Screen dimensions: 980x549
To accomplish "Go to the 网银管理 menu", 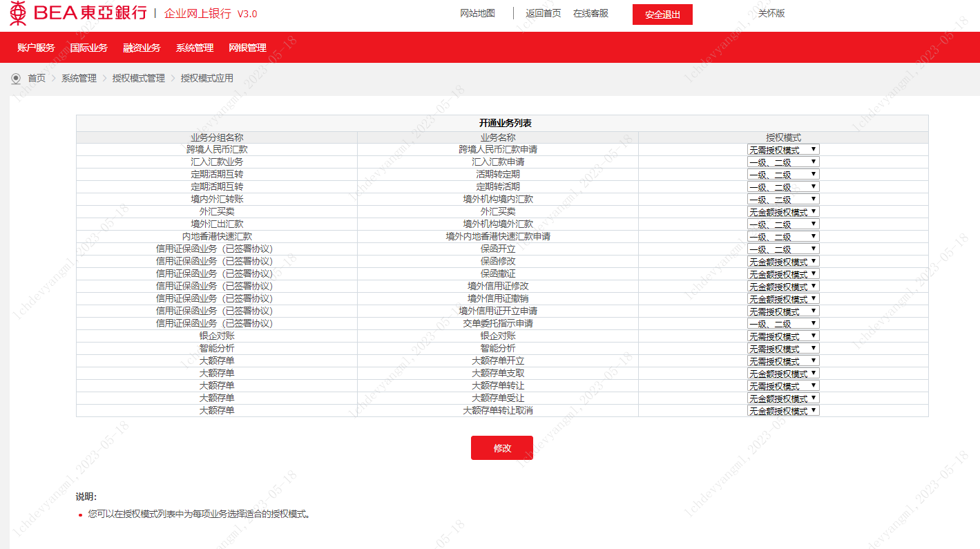I will click(247, 48).
